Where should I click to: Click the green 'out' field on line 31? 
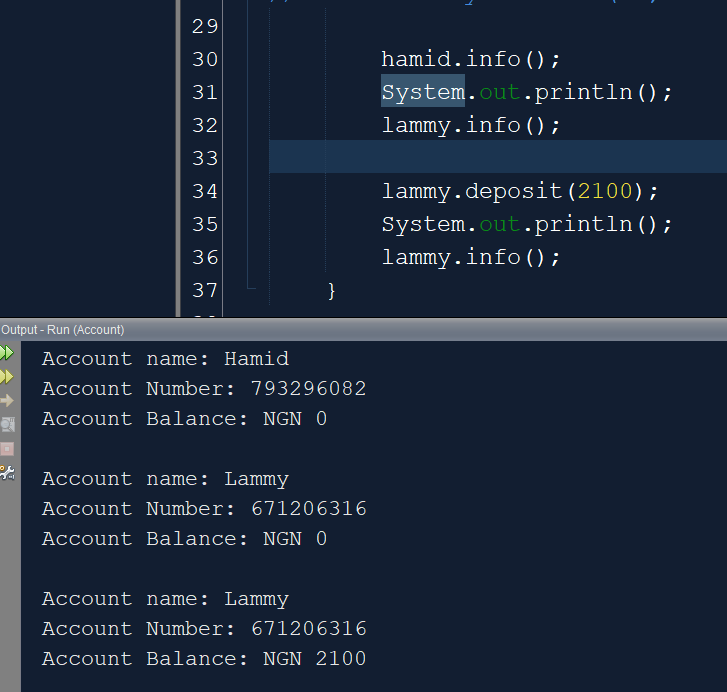(499, 92)
